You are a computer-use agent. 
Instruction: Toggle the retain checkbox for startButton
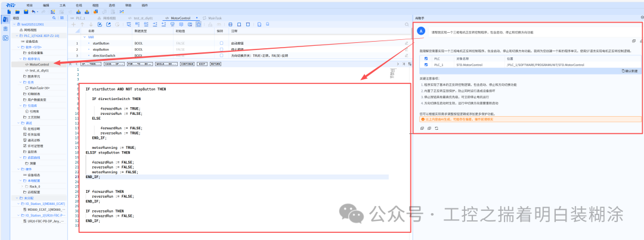click(x=221, y=43)
